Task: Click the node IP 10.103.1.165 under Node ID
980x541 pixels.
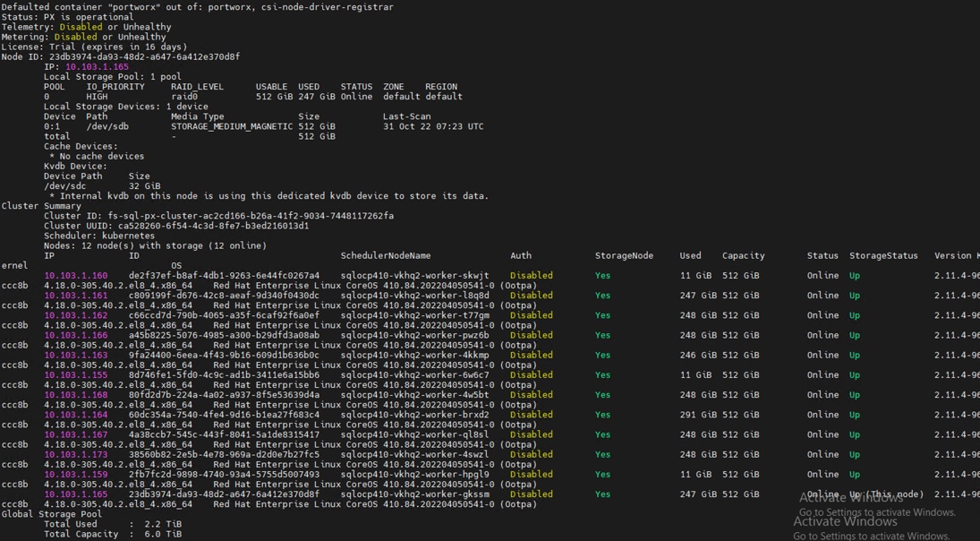Action: coord(97,67)
